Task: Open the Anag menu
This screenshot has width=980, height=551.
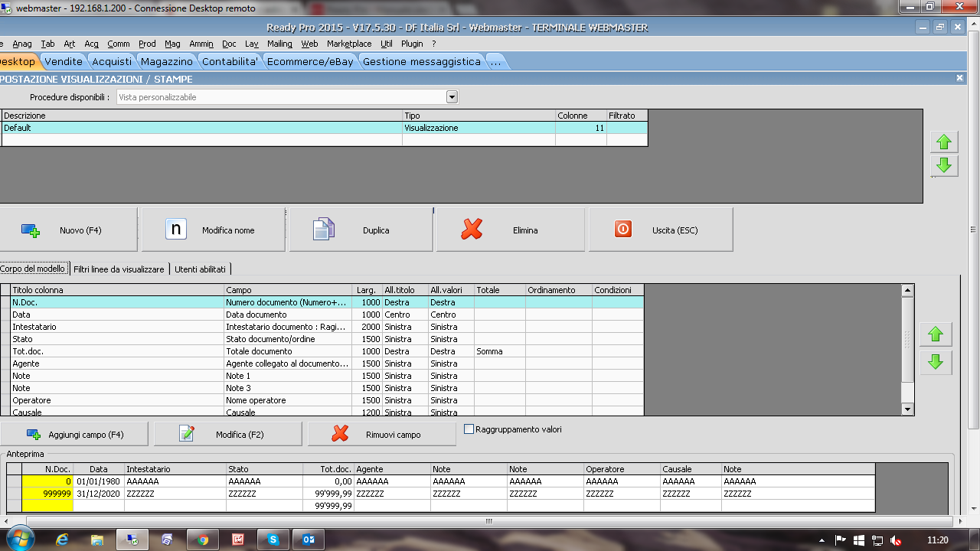Action: point(22,44)
